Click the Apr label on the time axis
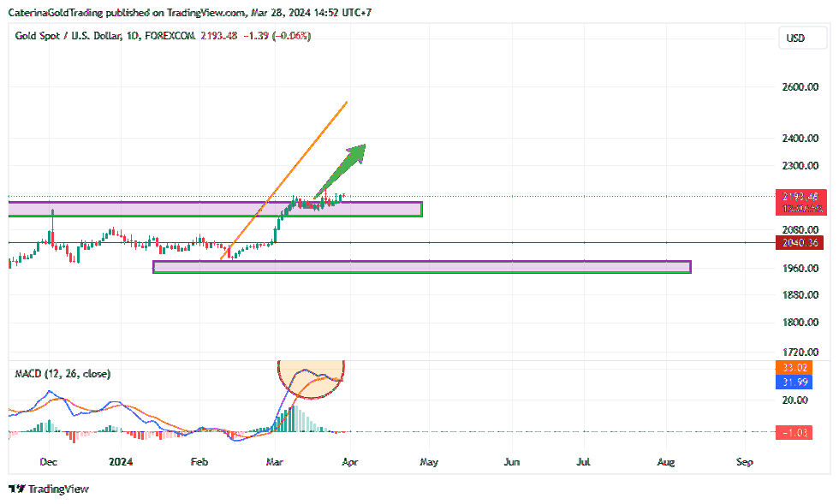The image size is (839, 504). tap(350, 462)
